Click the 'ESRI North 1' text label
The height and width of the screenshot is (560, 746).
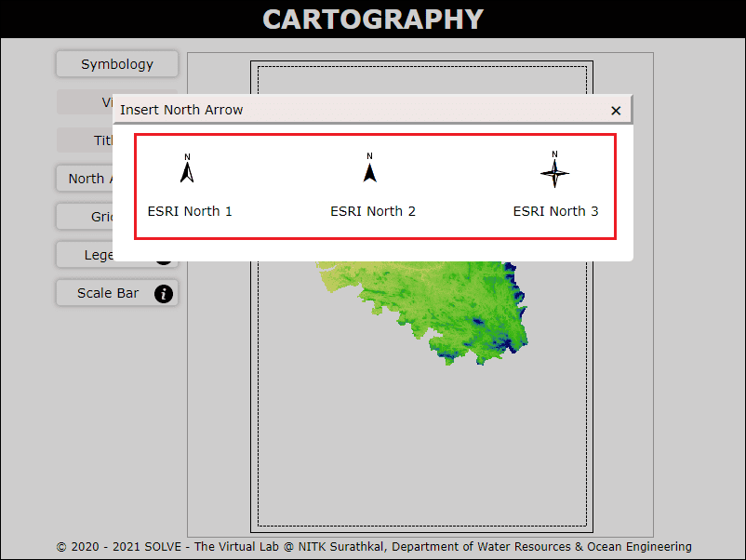tap(190, 211)
